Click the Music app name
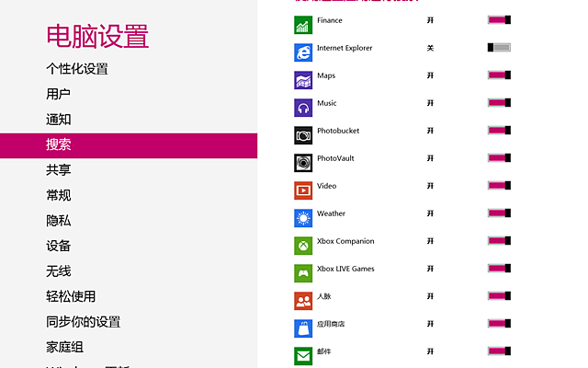Screen dimensions: 588x368 pyautogui.click(x=327, y=103)
